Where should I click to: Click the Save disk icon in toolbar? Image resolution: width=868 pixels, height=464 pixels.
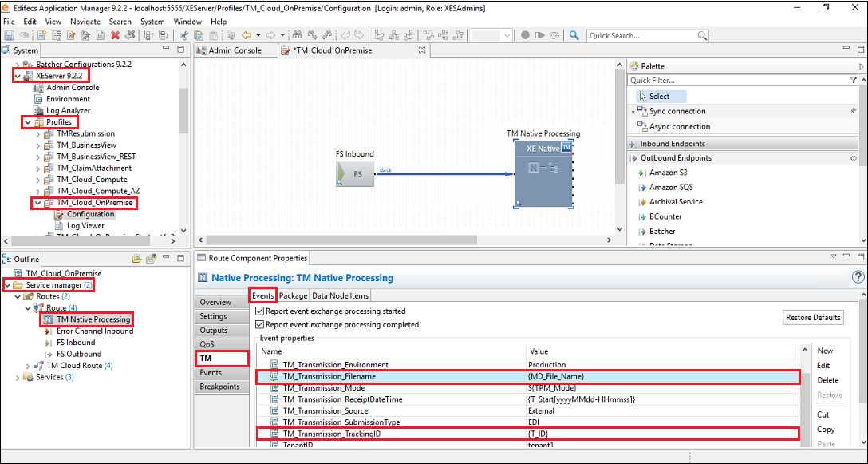pyautogui.click(x=10, y=35)
